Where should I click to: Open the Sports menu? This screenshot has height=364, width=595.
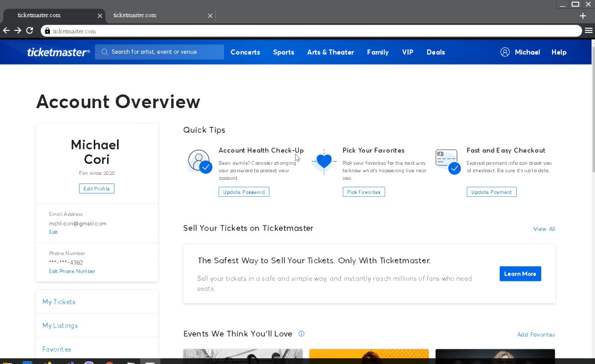click(284, 52)
